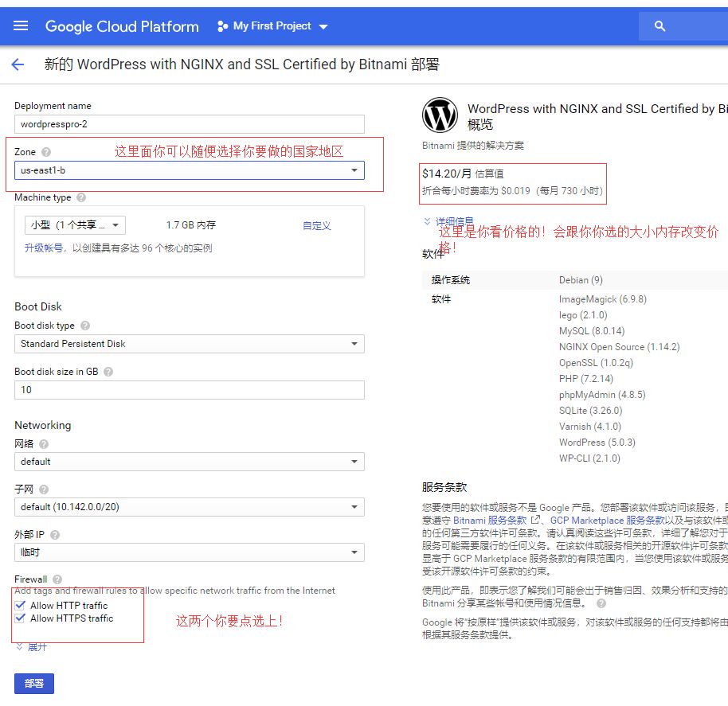Image resolution: width=728 pixels, height=706 pixels.
Task: Open the hamburger navigation menu
Action: (x=21, y=26)
